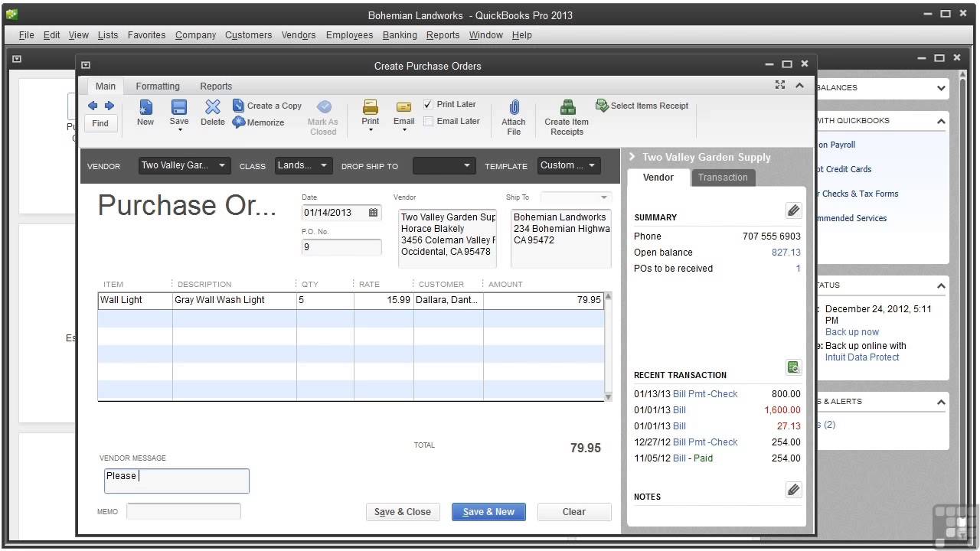
Task: Expand Save options arrow
Action: click(x=179, y=130)
